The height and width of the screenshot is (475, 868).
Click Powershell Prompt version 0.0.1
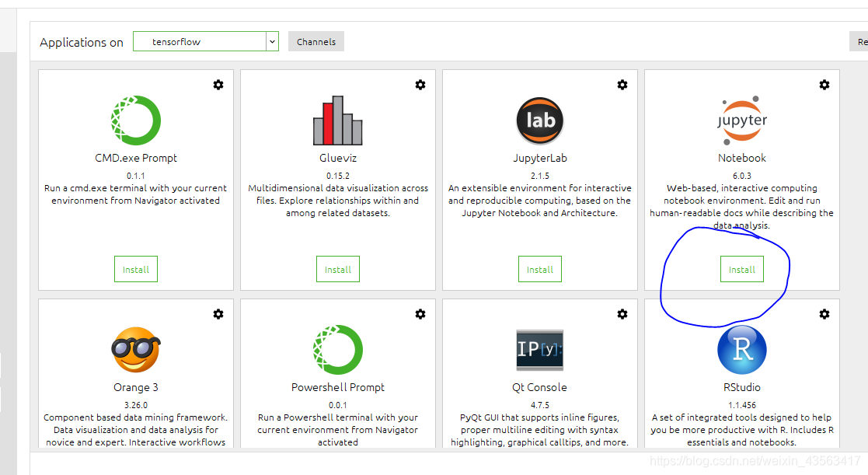point(338,405)
